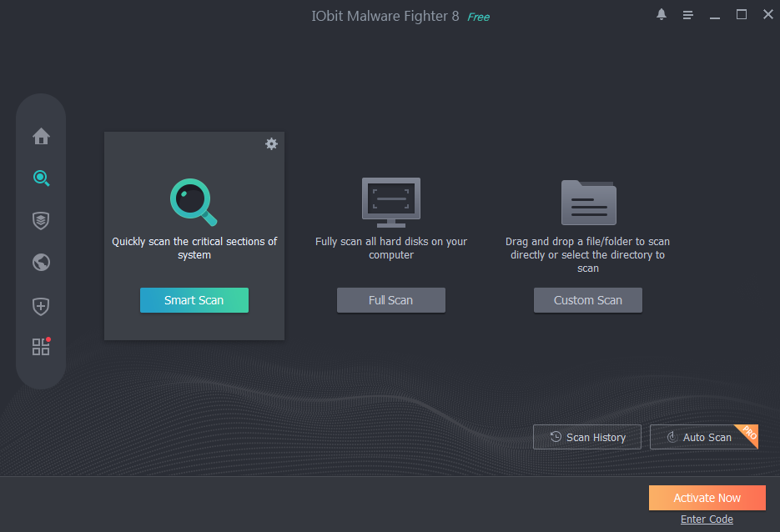Switch to the Smart Scan card
The image size is (780, 532).
click(x=194, y=236)
